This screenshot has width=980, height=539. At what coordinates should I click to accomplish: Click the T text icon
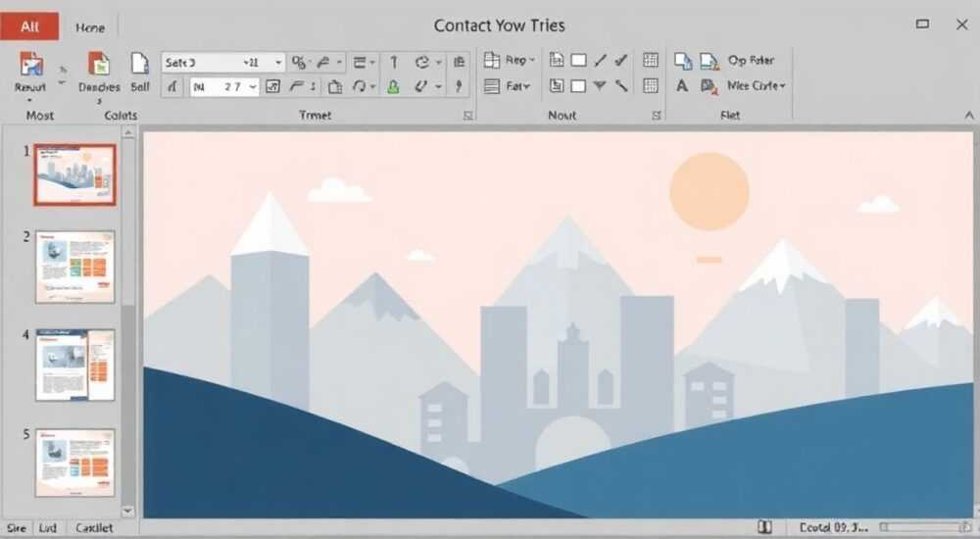tap(394, 62)
